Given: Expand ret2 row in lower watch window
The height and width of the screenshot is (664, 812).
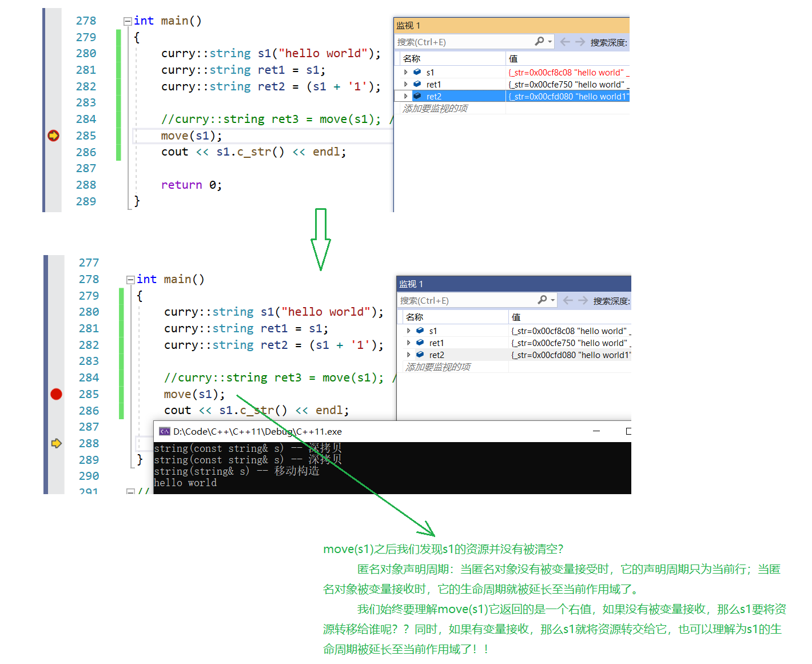Looking at the screenshot, I should (408, 355).
